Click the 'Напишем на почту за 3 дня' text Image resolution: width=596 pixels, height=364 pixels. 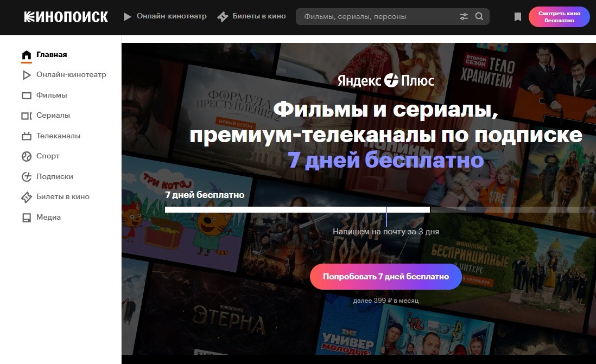tap(386, 232)
